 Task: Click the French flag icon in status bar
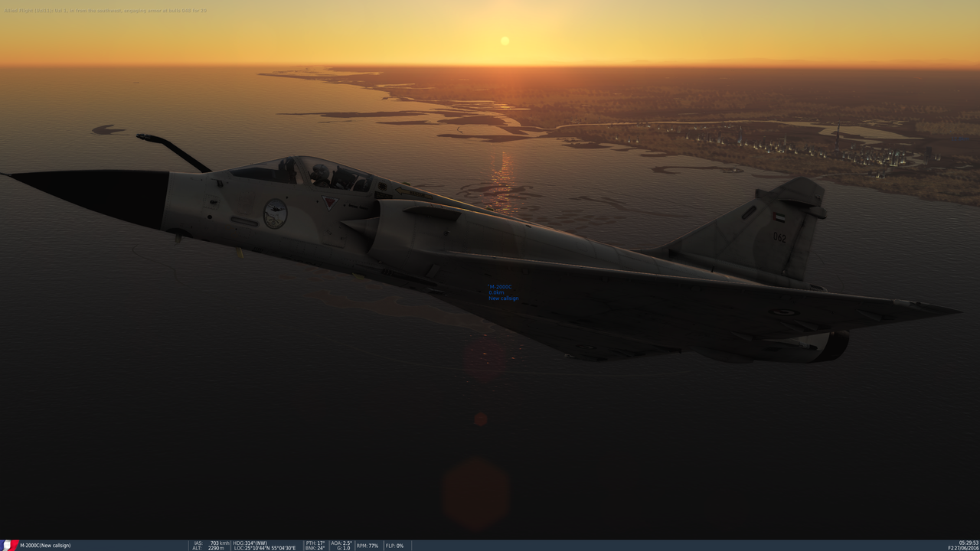point(10,546)
